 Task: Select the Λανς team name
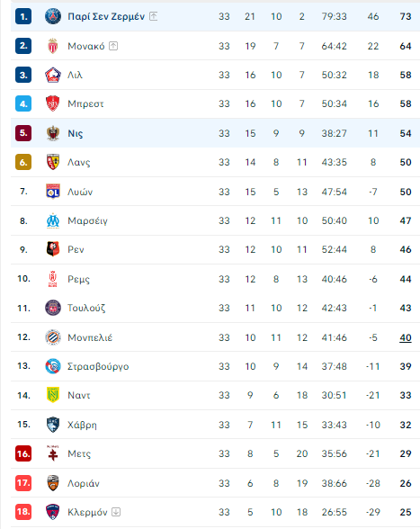[x=79, y=162]
